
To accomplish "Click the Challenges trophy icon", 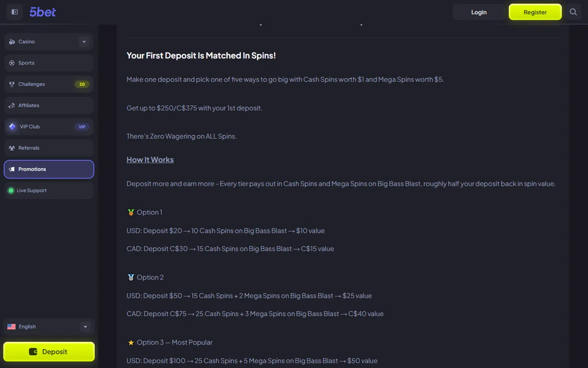I will pos(12,84).
